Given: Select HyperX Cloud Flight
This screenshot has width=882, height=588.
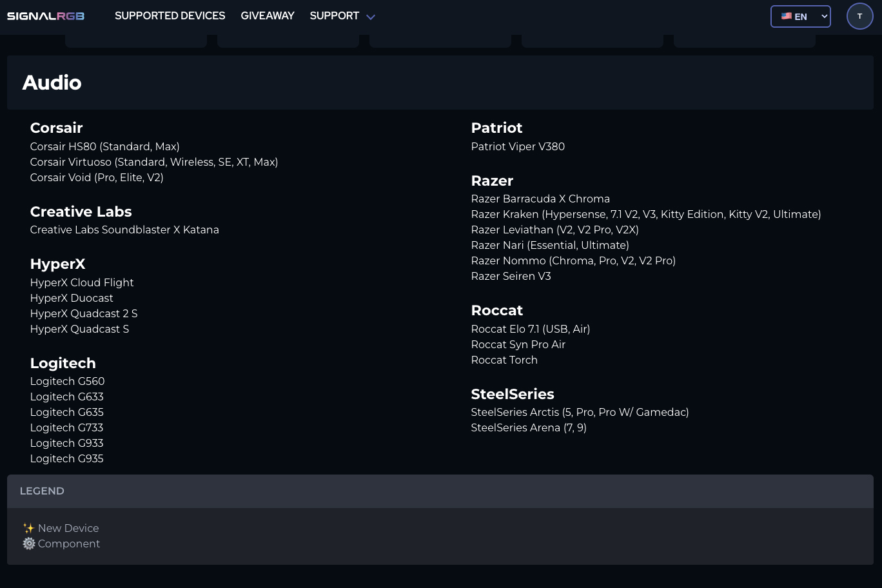Looking at the screenshot, I should [x=82, y=282].
